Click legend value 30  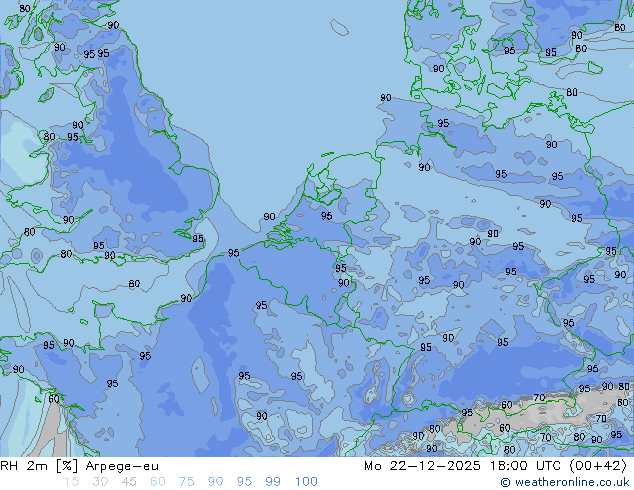(x=100, y=482)
